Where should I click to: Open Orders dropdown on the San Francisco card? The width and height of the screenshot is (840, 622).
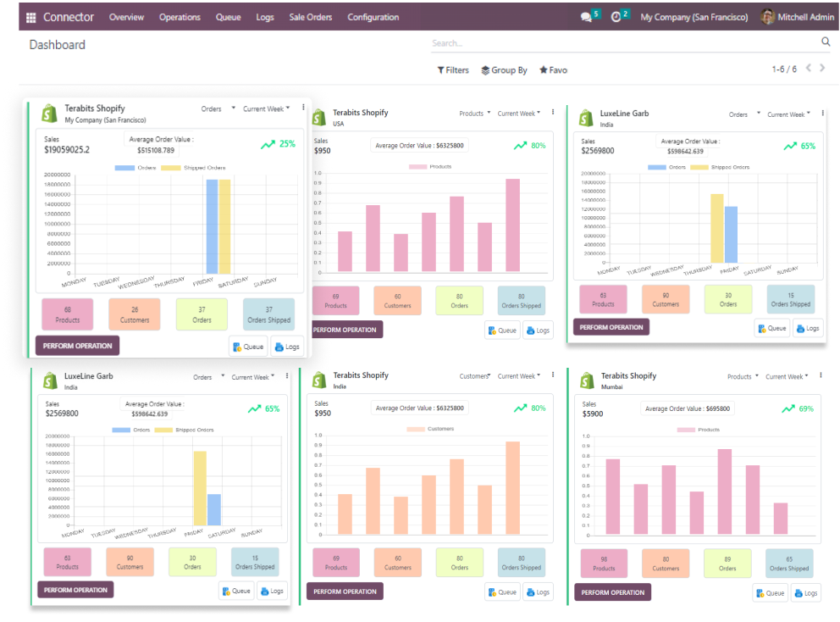point(218,108)
